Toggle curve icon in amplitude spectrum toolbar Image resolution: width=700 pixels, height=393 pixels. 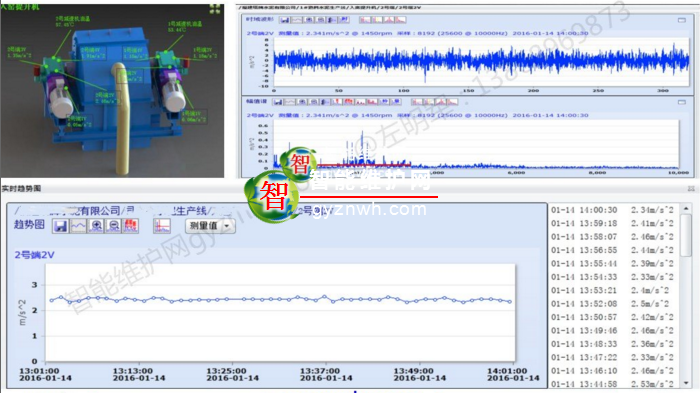(x=290, y=102)
